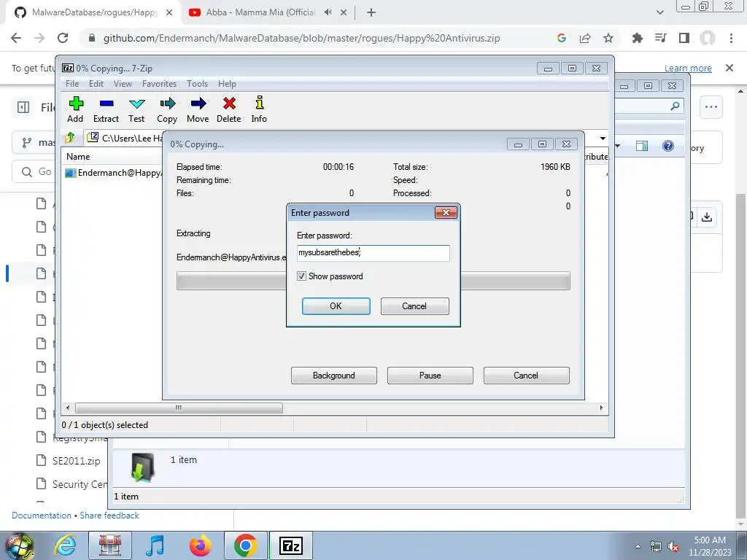This screenshot has width=747, height=560.
Task: Click the extraction progress bar
Action: tap(373, 281)
